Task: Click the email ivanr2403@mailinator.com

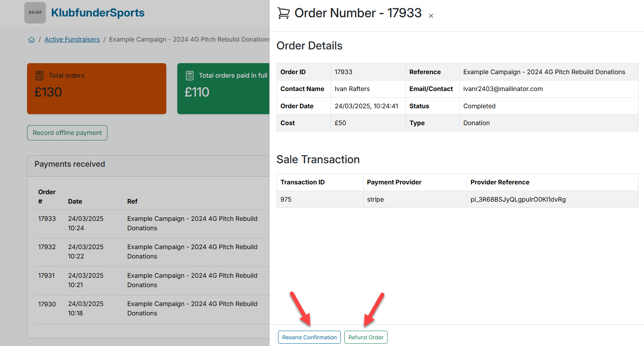Action: pos(503,89)
